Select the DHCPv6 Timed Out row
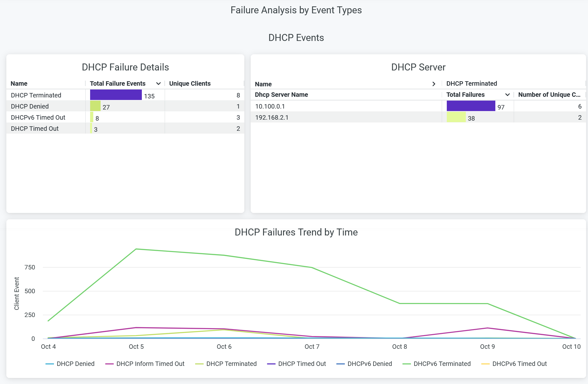588x384 pixels. 38,117
